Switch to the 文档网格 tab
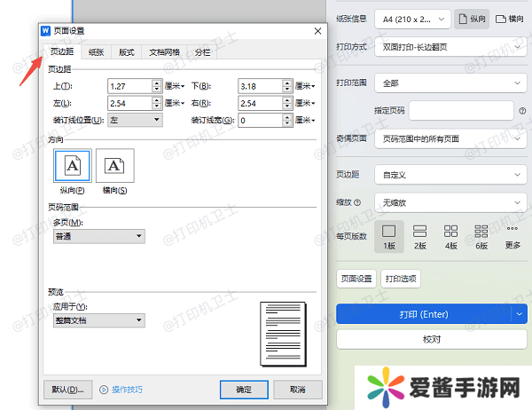The height and width of the screenshot is (410, 532). [x=164, y=52]
